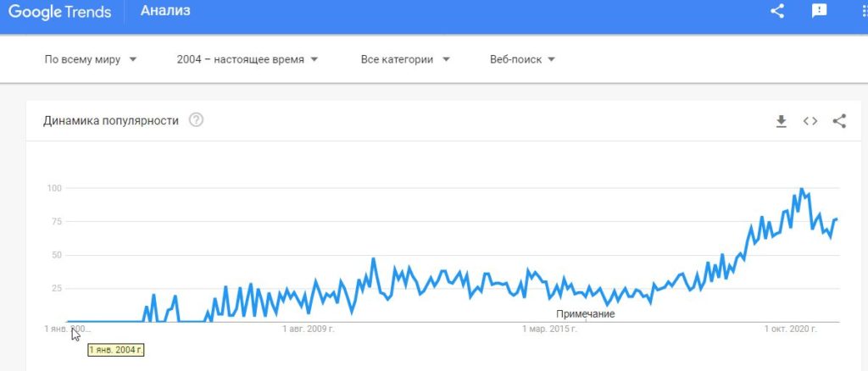Click the share icon in blue header
The height and width of the screenshot is (371, 868).
pos(777,11)
